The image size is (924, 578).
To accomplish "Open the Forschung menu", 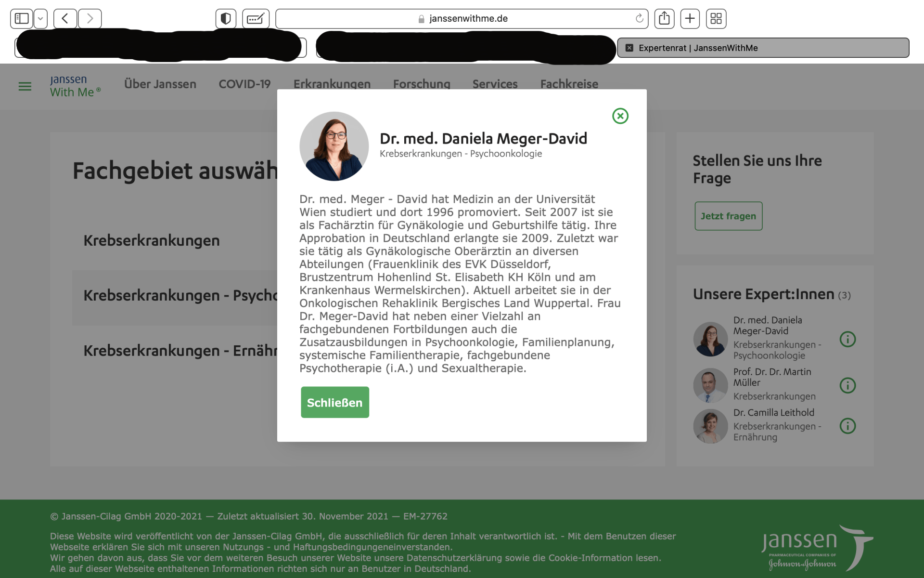I will click(422, 84).
